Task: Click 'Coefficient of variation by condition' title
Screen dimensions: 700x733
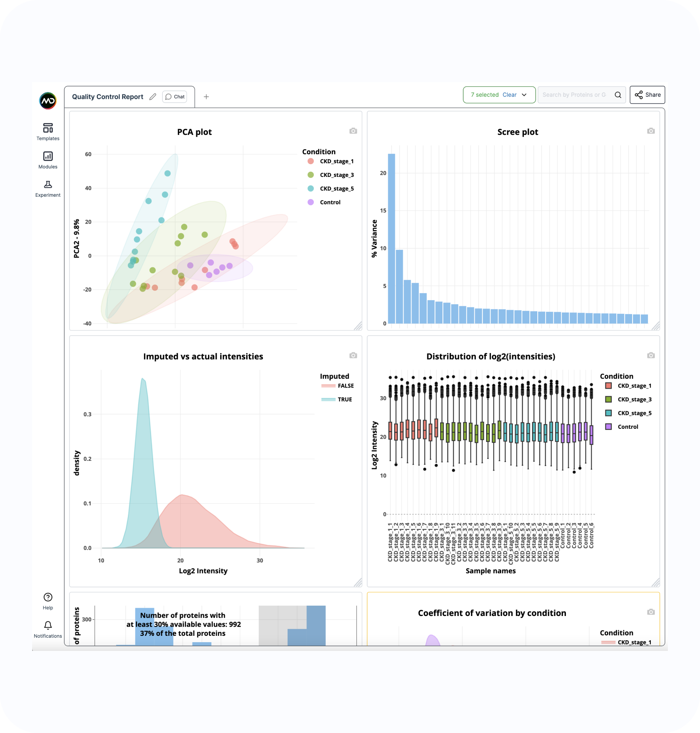Action: point(492,613)
